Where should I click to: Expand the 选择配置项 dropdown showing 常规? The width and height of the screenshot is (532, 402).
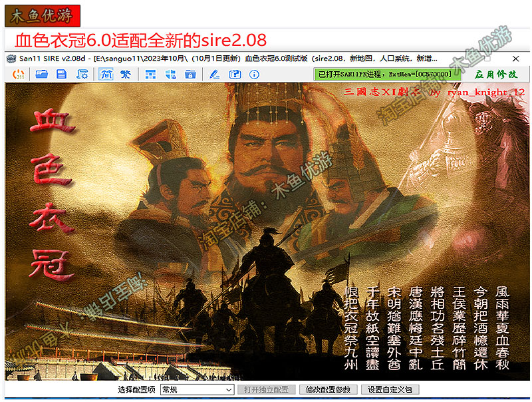pos(197,389)
